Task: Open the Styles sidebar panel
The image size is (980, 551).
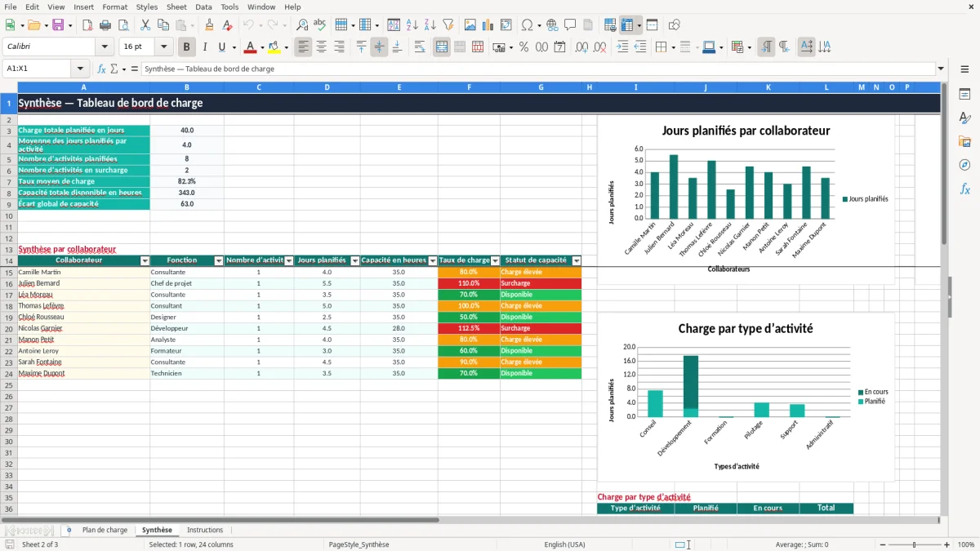Action: (964, 118)
